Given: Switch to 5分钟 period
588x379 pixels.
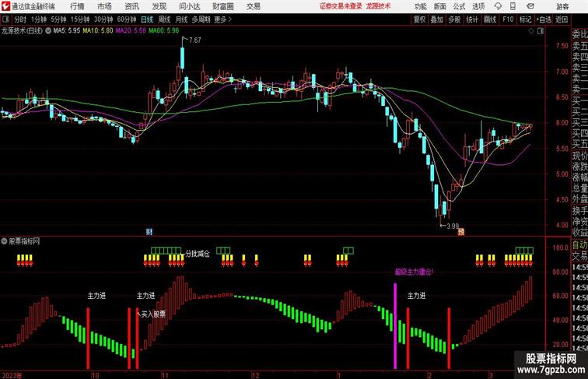Looking at the screenshot, I should point(58,19).
